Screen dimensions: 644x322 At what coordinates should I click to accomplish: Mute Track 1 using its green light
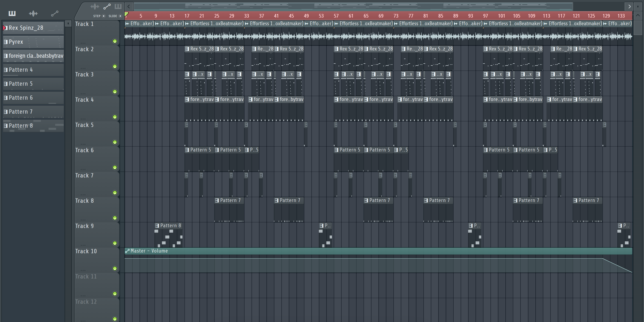[115, 41]
